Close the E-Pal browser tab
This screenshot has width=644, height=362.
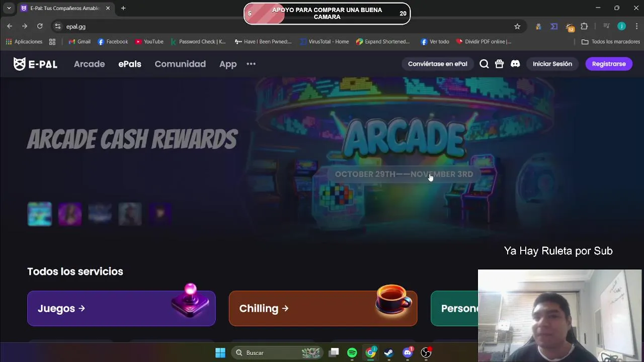click(108, 8)
